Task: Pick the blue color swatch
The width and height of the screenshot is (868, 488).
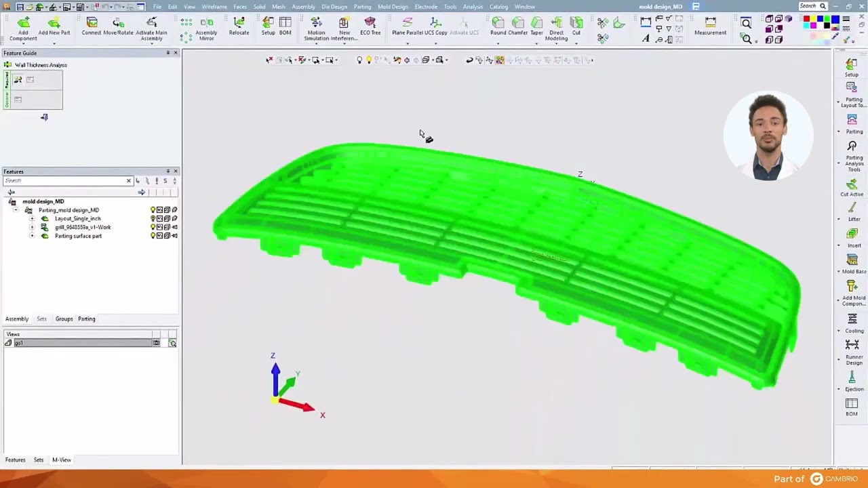Action: click(821, 19)
